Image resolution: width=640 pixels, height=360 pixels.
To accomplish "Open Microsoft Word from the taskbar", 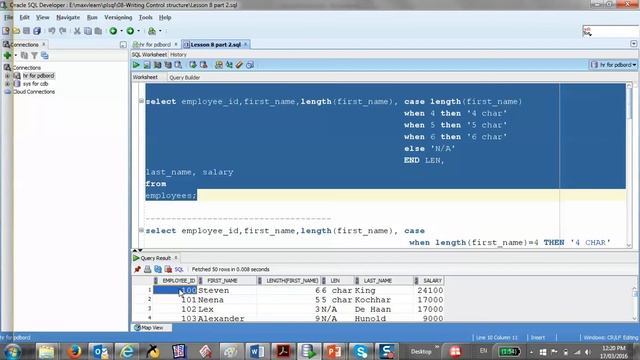I will 257,351.
